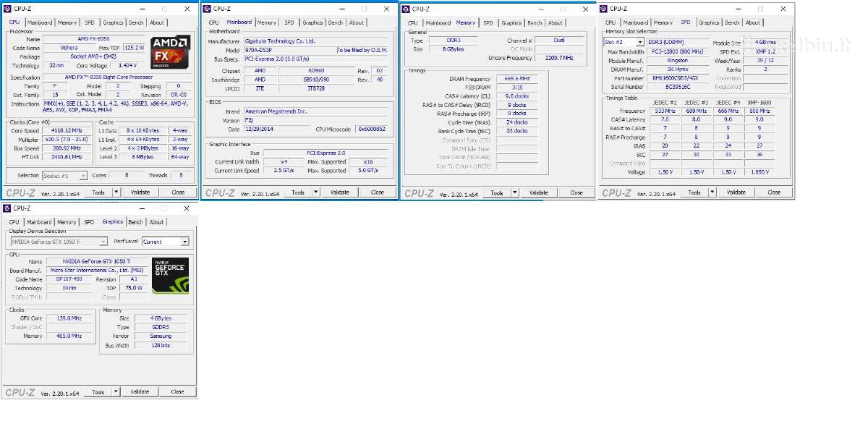The height and width of the screenshot is (429, 868).
Task: Open the About tab in the Mainboard window
Action: point(357,22)
